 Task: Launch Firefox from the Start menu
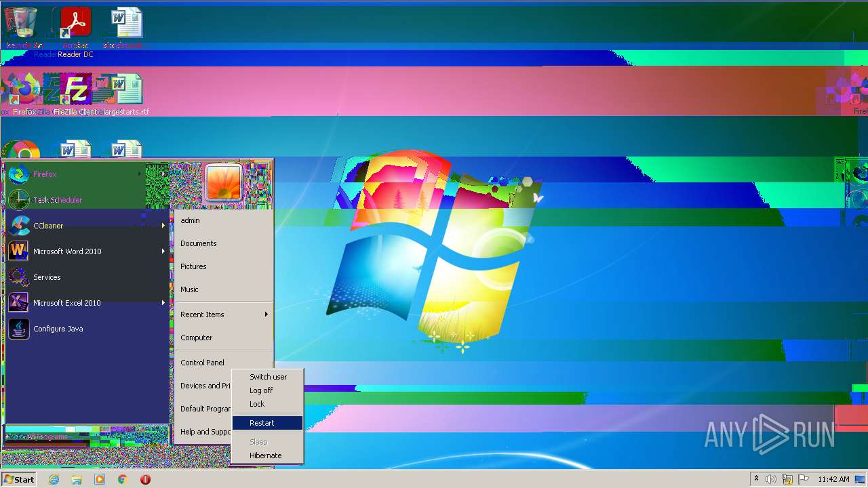click(75, 174)
